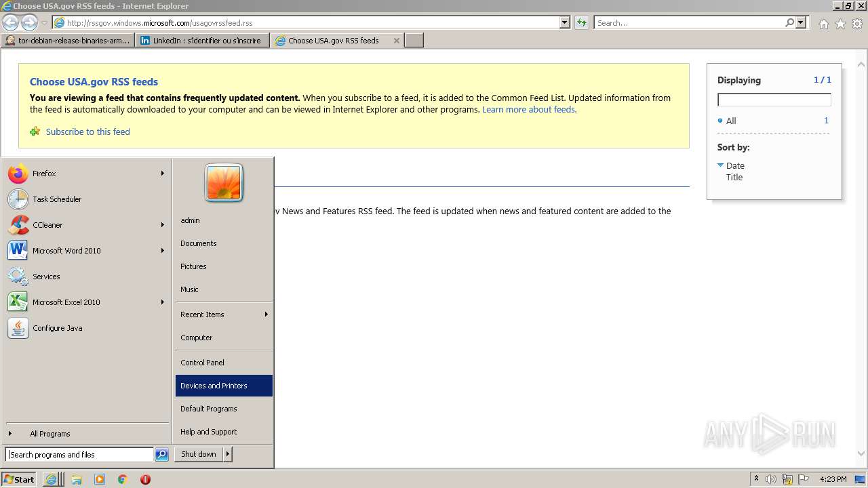This screenshot has height=488, width=868.
Task: Click the search magnifier in IE search box
Action: tap(789, 22)
